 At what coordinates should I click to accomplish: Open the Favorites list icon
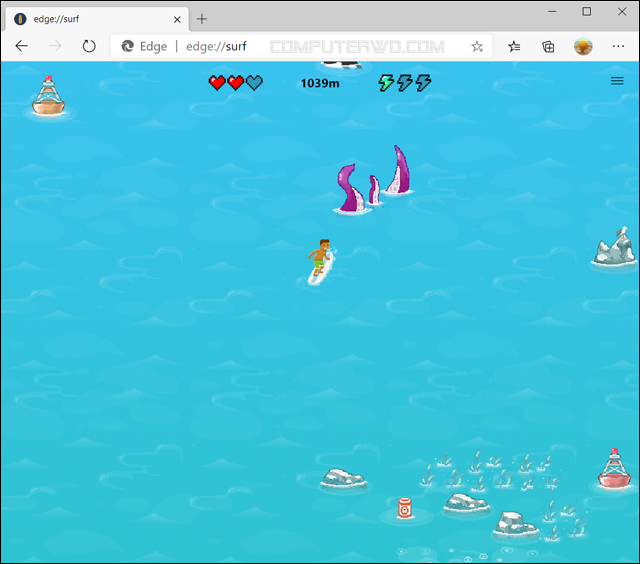click(x=514, y=47)
